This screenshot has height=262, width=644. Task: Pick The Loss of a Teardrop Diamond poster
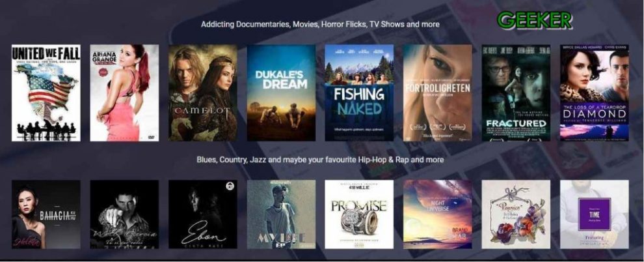[595, 93]
